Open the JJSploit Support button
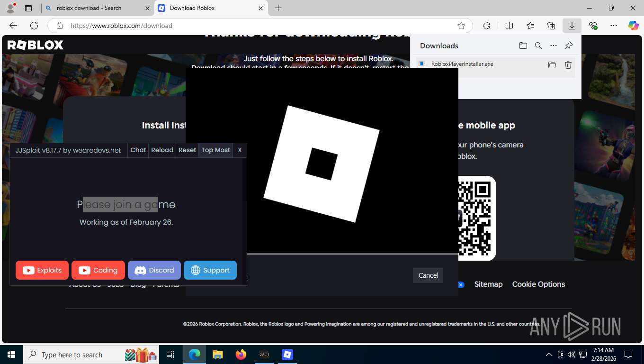Screen dimensions: 644x364 tap(210, 270)
